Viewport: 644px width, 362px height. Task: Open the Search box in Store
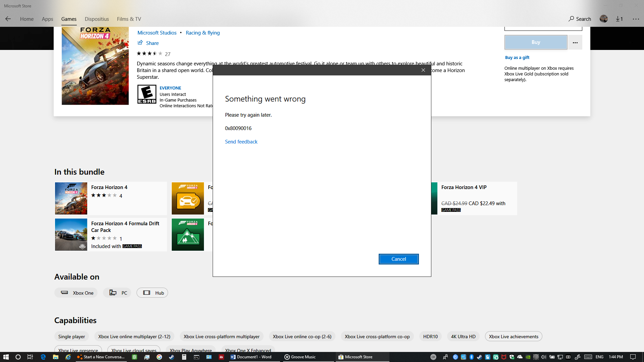pos(580,19)
